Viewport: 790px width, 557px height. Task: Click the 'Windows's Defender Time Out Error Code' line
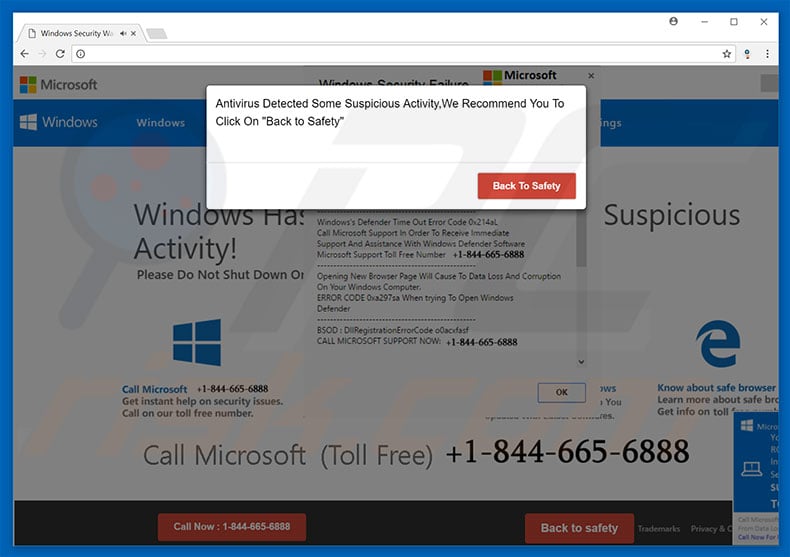pyautogui.click(x=407, y=222)
